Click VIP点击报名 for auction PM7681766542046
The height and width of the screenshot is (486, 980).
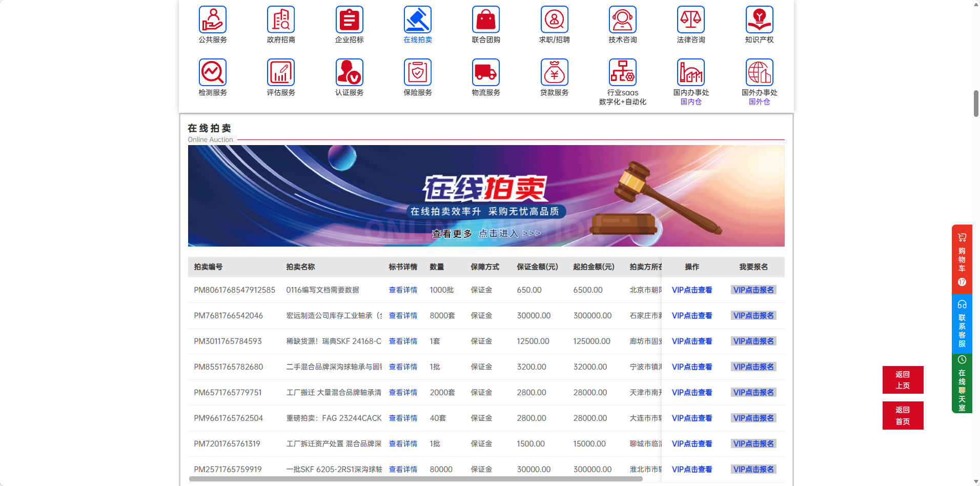(x=753, y=316)
